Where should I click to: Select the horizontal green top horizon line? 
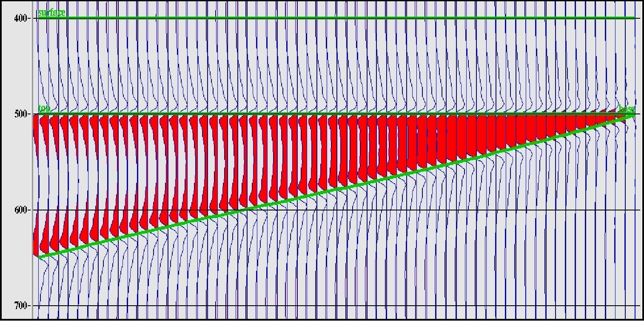(x=298, y=114)
